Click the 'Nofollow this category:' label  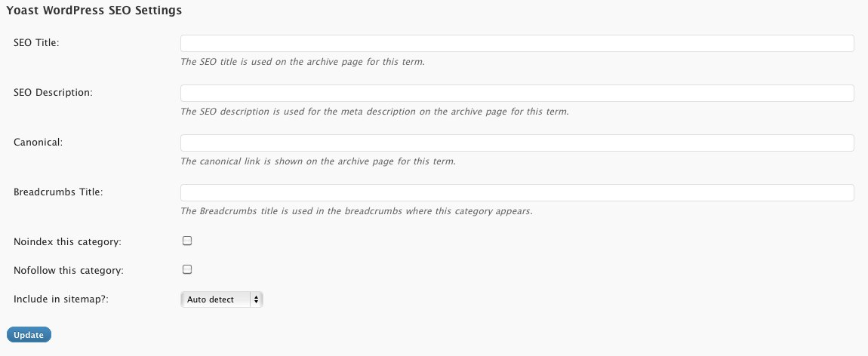click(69, 271)
